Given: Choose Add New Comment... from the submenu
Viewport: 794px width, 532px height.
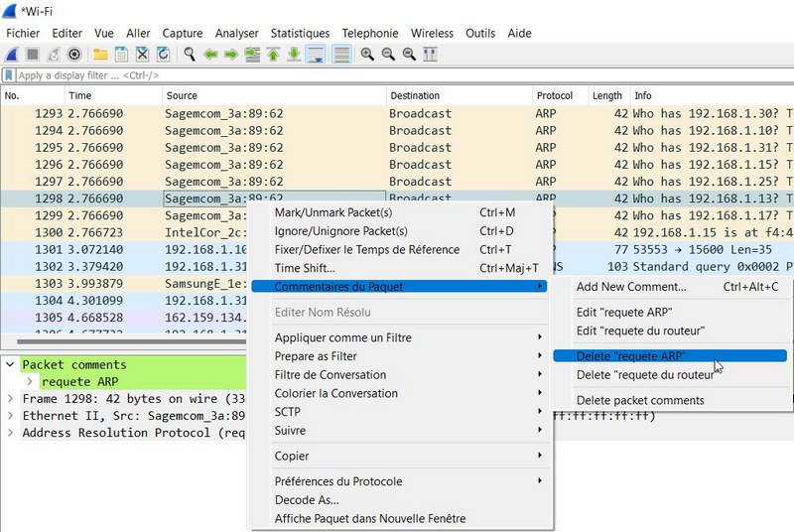Looking at the screenshot, I should pos(630,287).
